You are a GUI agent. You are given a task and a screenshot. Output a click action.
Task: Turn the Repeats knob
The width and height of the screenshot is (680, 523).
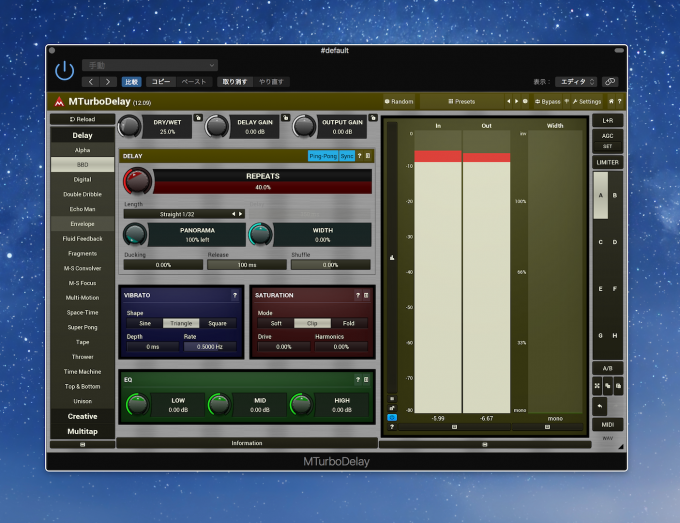point(137,181)
